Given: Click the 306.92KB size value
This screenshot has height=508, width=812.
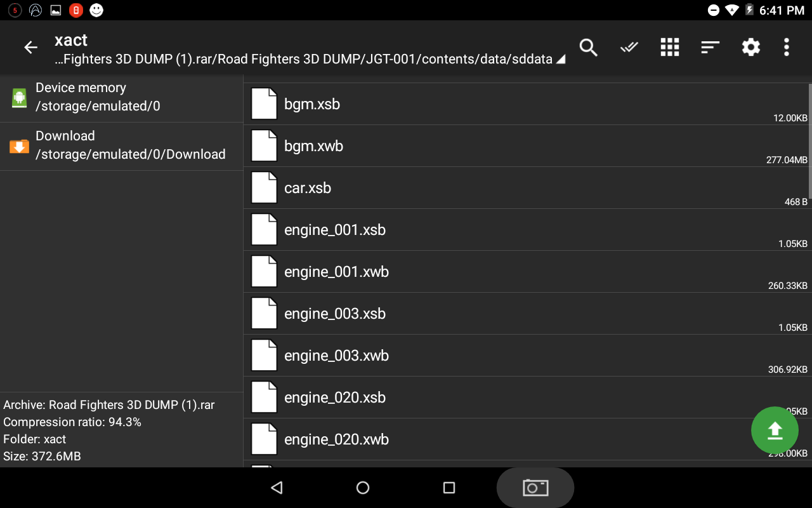Looking at the screenshot, I should [x=788, y=370].
